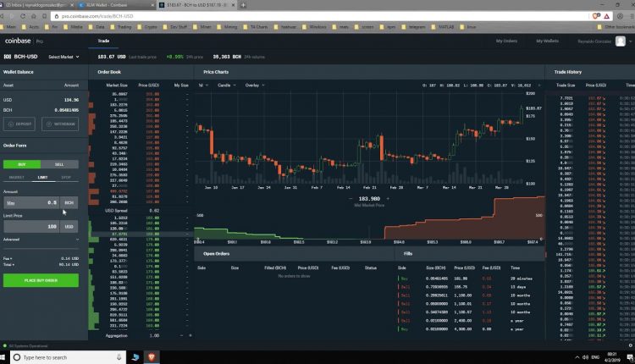Decrease order book aggregation with minus icon
635x364 pixels.
click(x=181, y=335)
